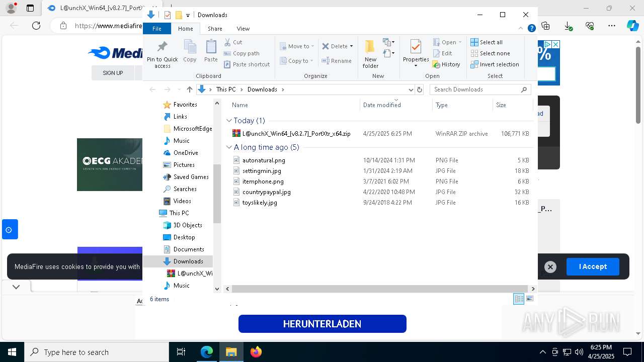644x362 pixels.
Task: Open the File menu tab
Action: 157,29
